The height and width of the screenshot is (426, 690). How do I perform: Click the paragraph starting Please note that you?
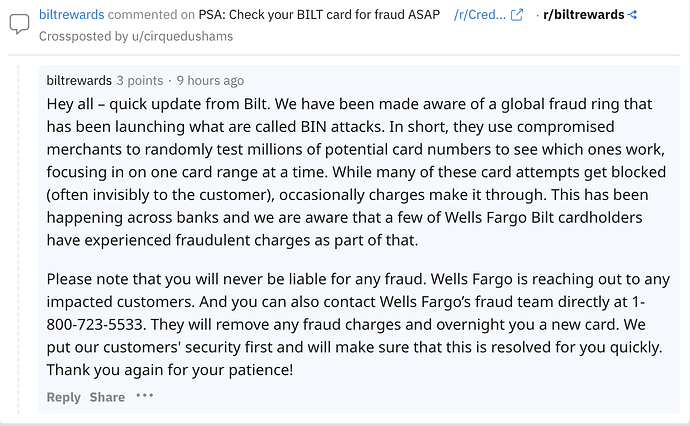point(358,324)
